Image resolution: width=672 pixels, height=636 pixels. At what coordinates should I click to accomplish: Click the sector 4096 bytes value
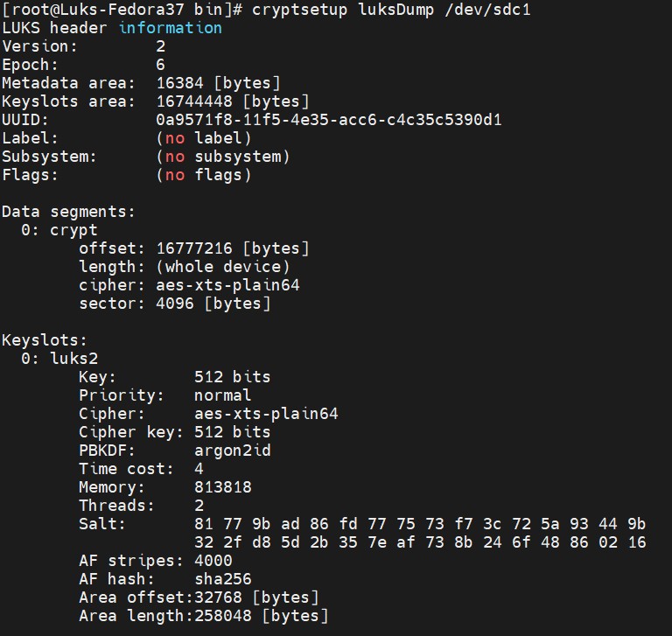[x=213, y=304]
